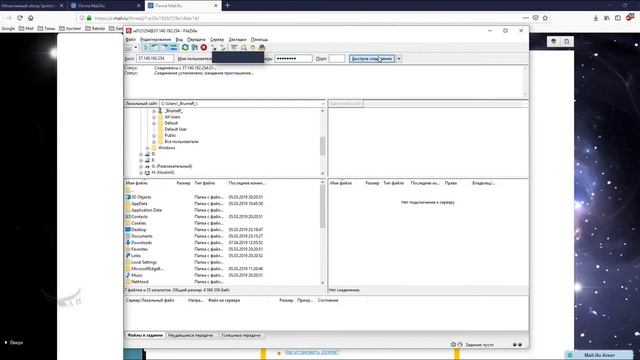The height and width of the screenshot is (360, 640).
Task: Select the AppData folder row
Action: coord(223,204)
